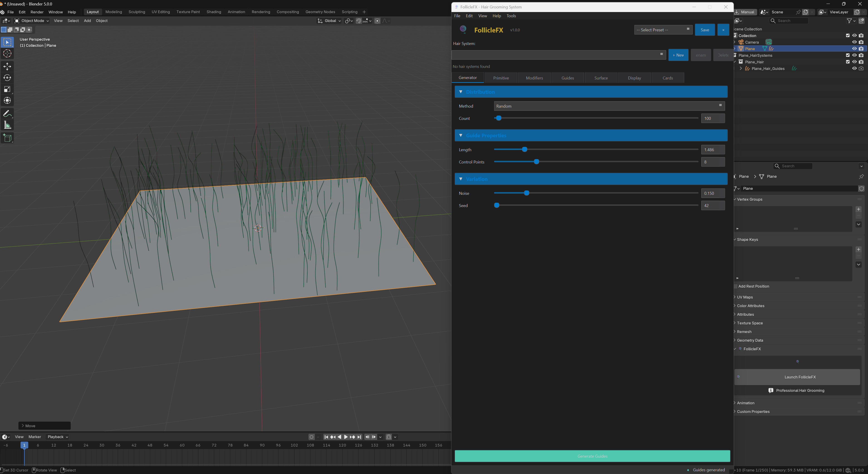868x474 pixels.
Task: Adjust the Count slider handle
Action: [499, 118]
